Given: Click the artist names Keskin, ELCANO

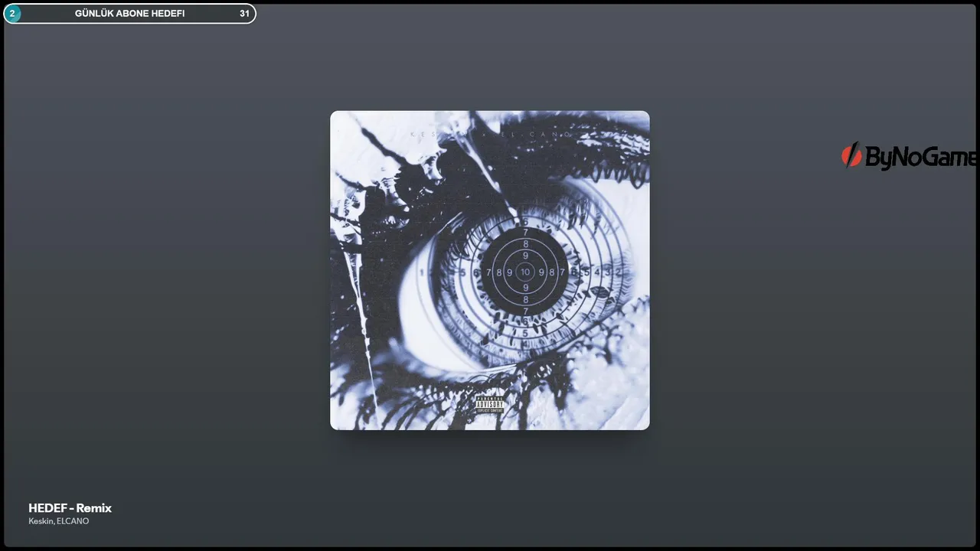Looking at the screenshot, I should (x=59, y=521).
